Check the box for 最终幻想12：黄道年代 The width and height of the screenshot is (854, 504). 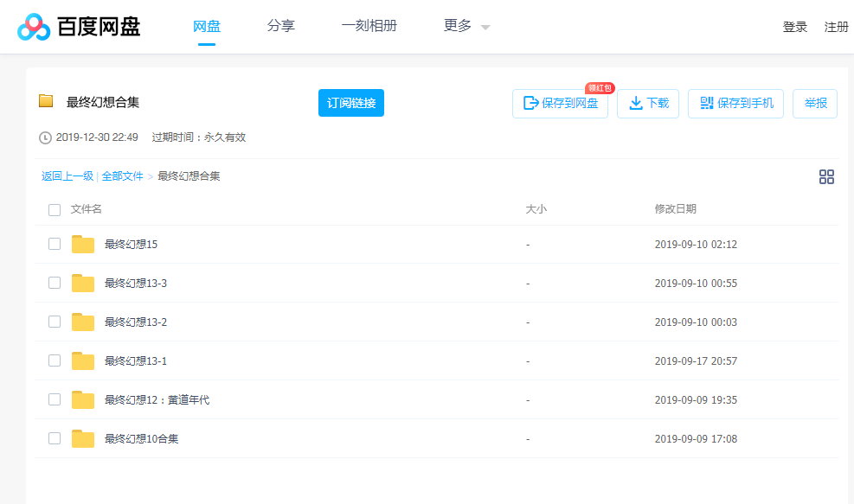[55, 399]
